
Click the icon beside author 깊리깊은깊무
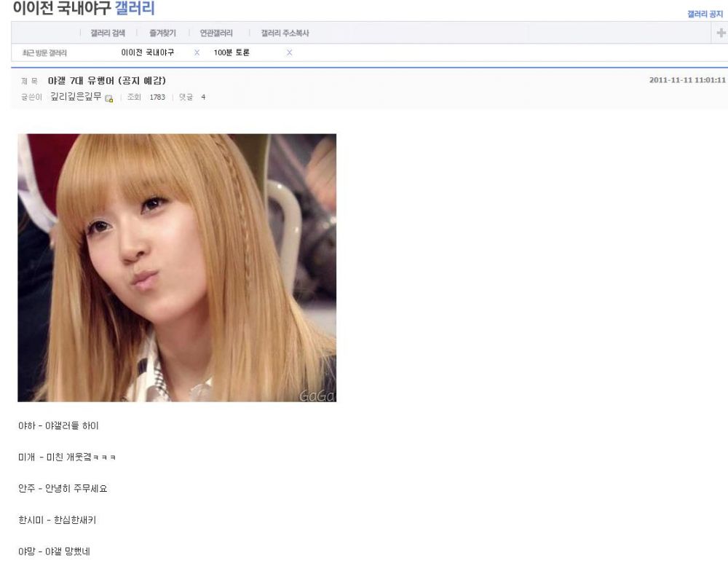click(109, 98)
